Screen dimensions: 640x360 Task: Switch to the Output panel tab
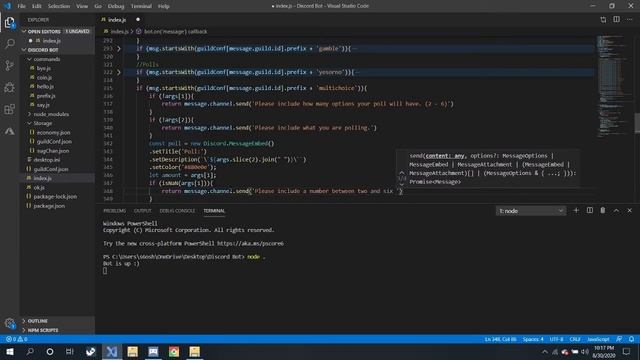142,211
